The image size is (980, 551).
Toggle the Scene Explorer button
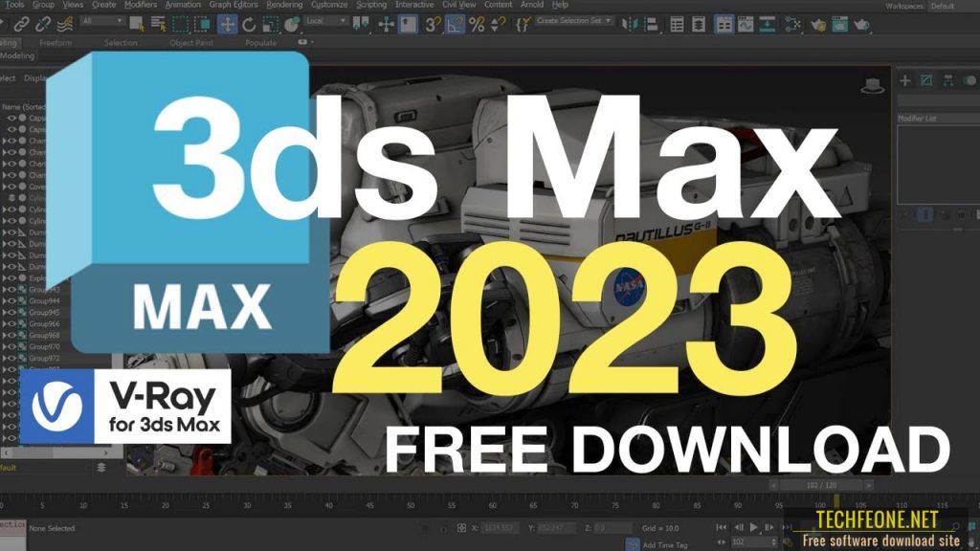point(677,24)
